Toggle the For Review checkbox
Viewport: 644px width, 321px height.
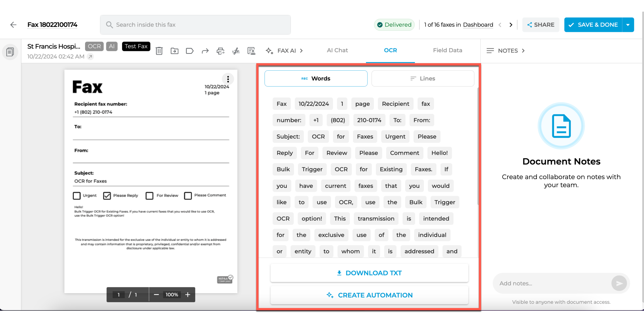click(149, 195)
